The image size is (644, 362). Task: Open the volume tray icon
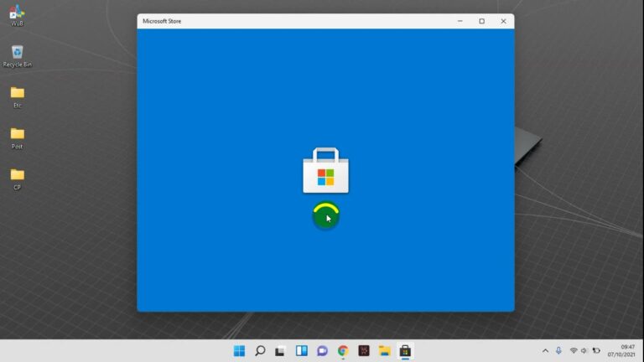584,350
